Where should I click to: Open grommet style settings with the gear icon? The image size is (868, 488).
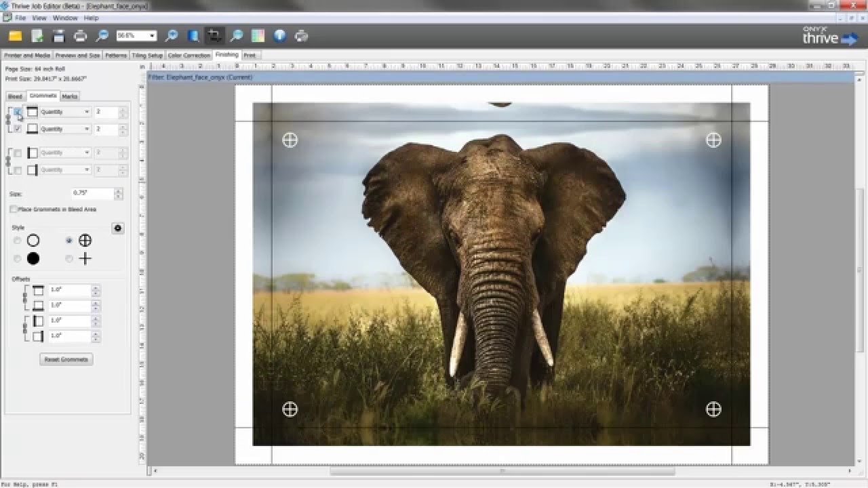tap(118, 228)
